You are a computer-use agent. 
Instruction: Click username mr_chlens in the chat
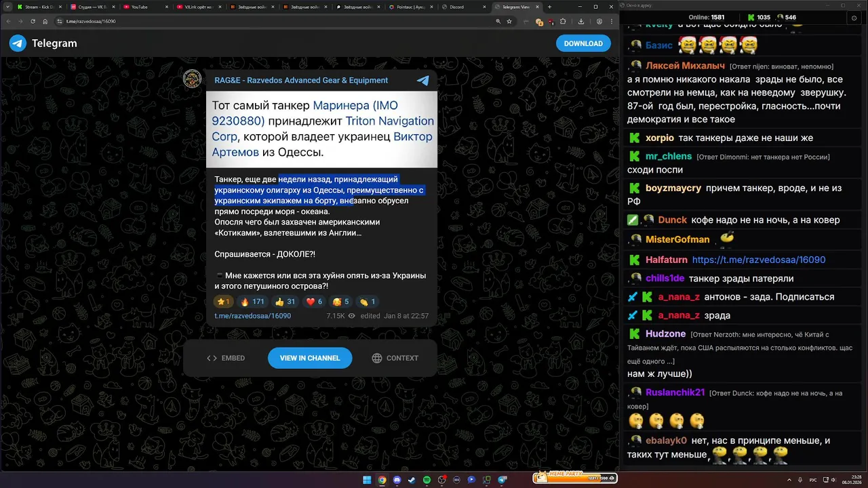tap(669, 156)
